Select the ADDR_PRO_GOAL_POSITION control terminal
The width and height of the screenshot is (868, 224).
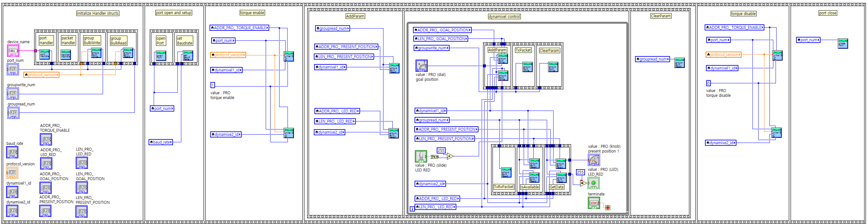46,188
